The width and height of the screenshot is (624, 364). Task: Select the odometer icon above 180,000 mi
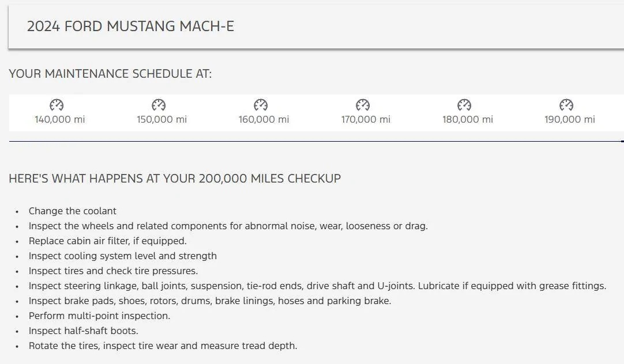click(x=464, y=105)
